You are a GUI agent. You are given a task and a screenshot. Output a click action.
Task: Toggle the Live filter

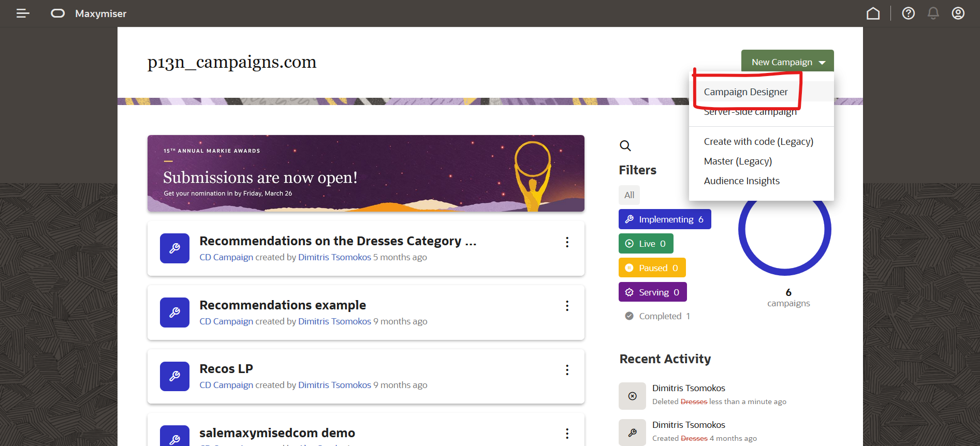click(x=646, y=244)
